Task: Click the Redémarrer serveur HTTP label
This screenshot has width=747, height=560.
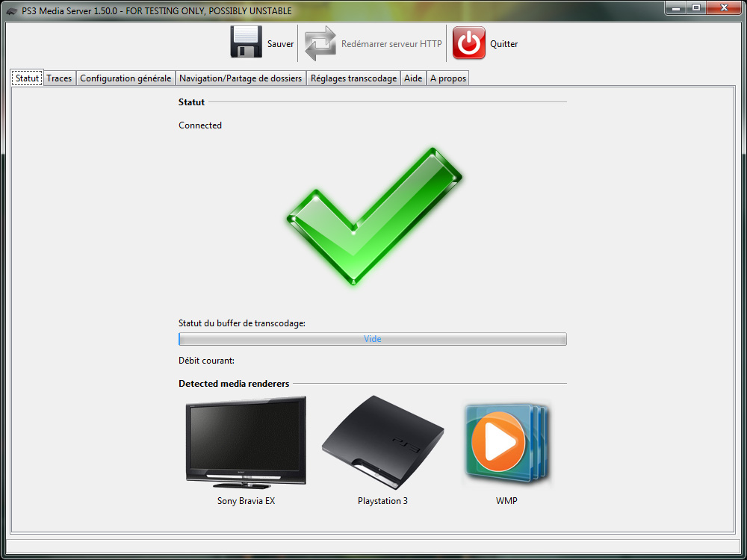Action: click(391, 44)
